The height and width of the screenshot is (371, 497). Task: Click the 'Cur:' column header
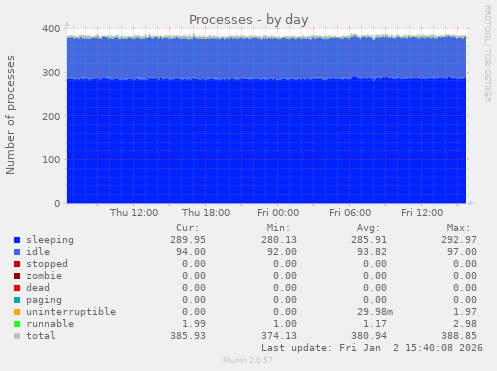point(188,228)
